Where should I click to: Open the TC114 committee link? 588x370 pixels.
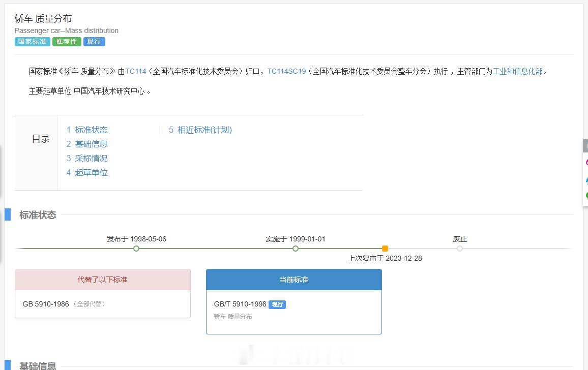tap(136, 72)
